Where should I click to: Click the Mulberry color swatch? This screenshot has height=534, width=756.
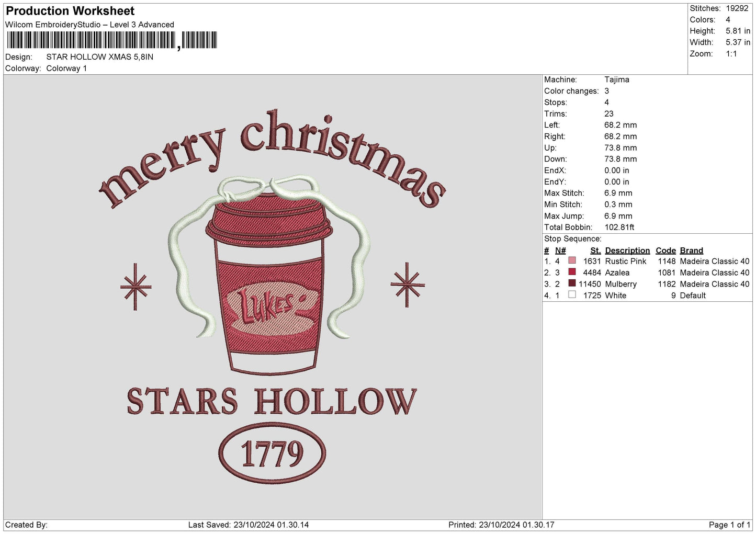pyautogui.click(x=572, y=283)
